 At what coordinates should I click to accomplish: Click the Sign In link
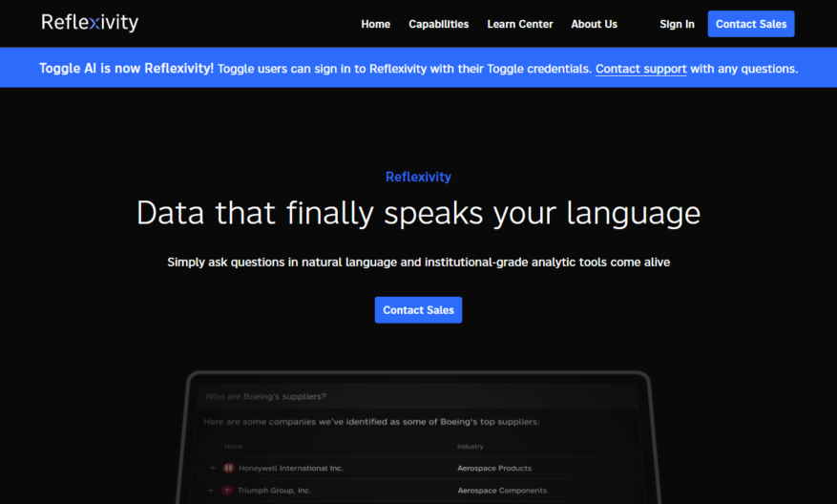point(677,24)
